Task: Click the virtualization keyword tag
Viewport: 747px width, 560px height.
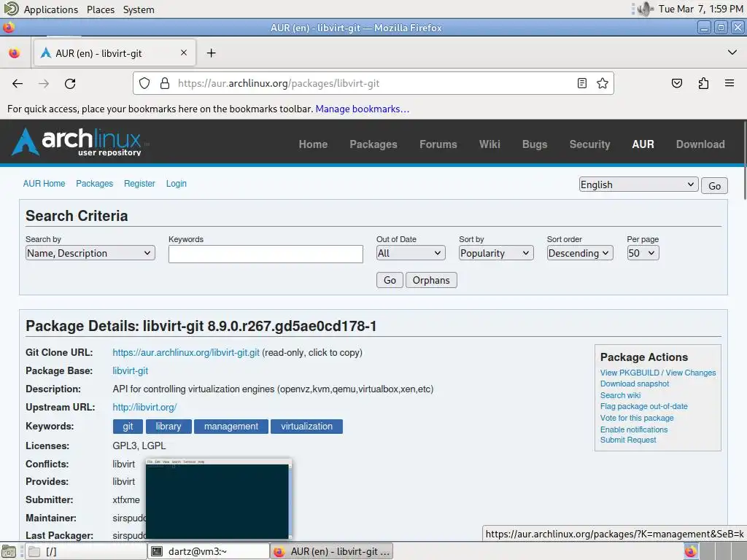Action: [x=306, y=427]
